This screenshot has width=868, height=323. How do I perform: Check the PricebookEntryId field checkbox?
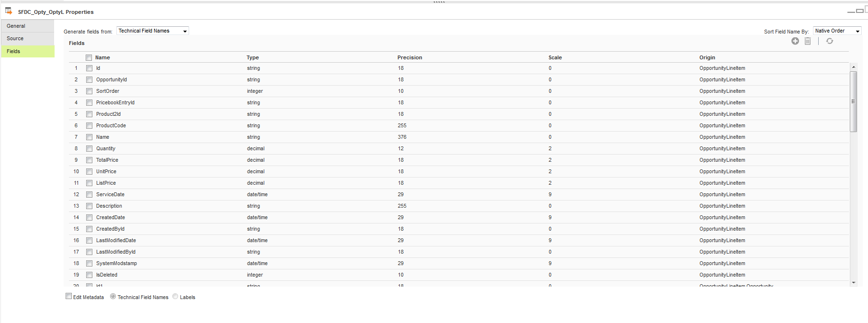pyautogui.click(x=89, y=102)
